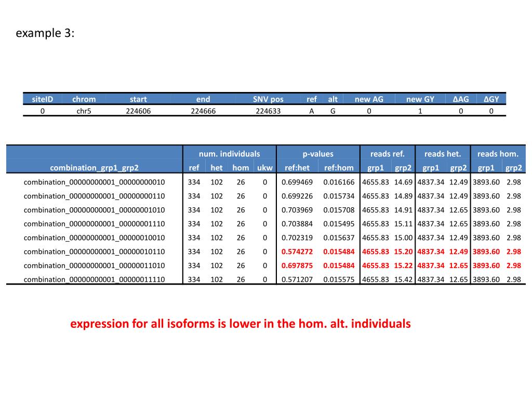Select row combination_00000000001_00000010110
532x399 pixels.
(265, 251)
